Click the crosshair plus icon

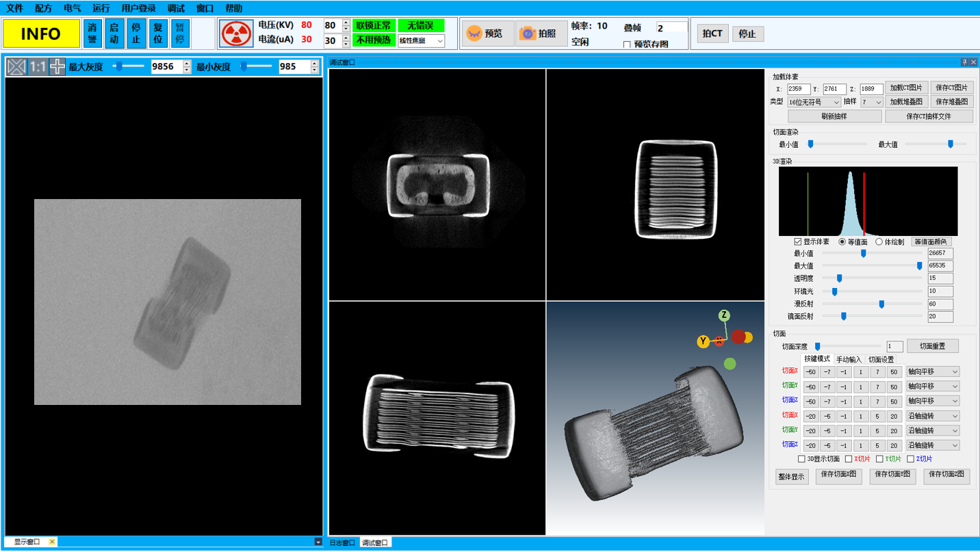(57, 66)
